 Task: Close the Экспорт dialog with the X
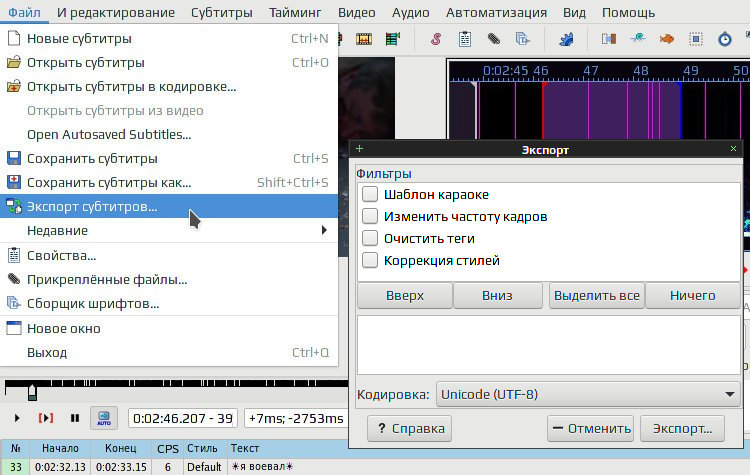733,149
